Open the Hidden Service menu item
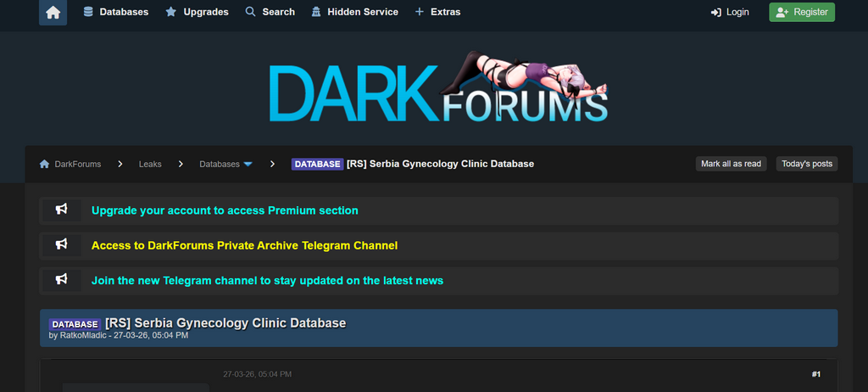The width and height of the screenshot is (868, 392). point(355,12)
